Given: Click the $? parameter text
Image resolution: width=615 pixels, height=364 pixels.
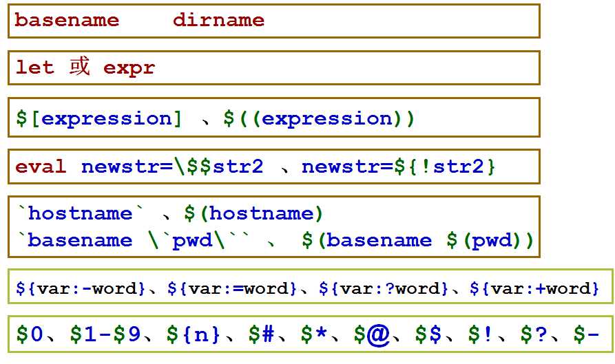Looking at the screenshot, I should coord(534,334).
